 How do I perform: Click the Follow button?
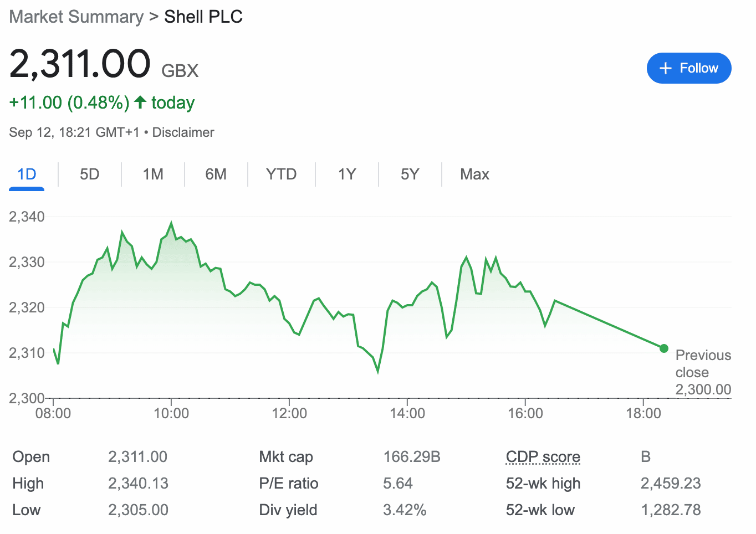(689, 68)
